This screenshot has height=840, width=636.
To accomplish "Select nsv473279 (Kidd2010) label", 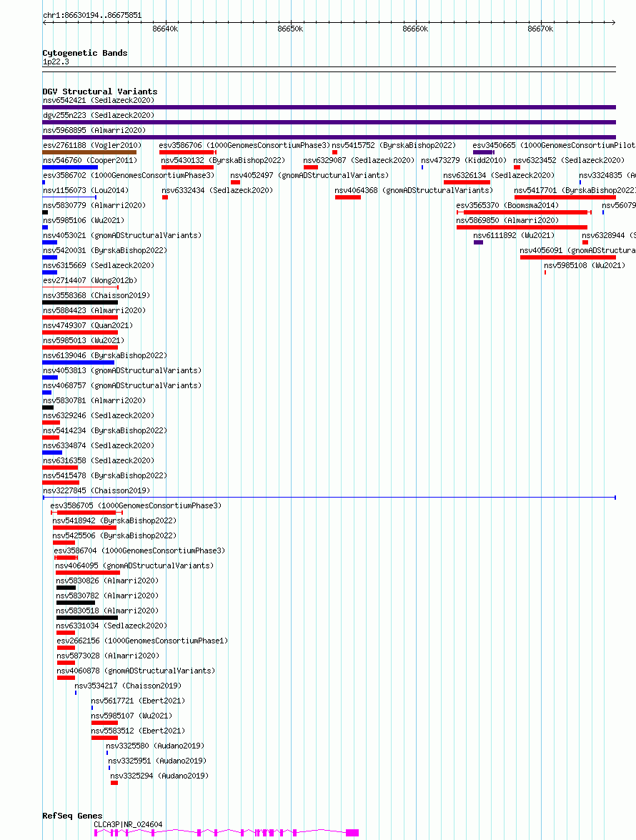I will click(464, 160).
